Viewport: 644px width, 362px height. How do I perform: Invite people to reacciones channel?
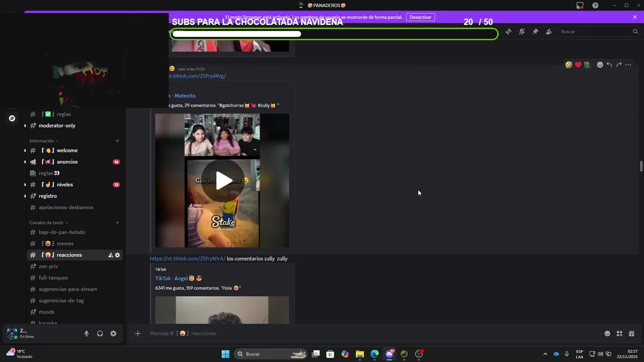coord(111,255)
